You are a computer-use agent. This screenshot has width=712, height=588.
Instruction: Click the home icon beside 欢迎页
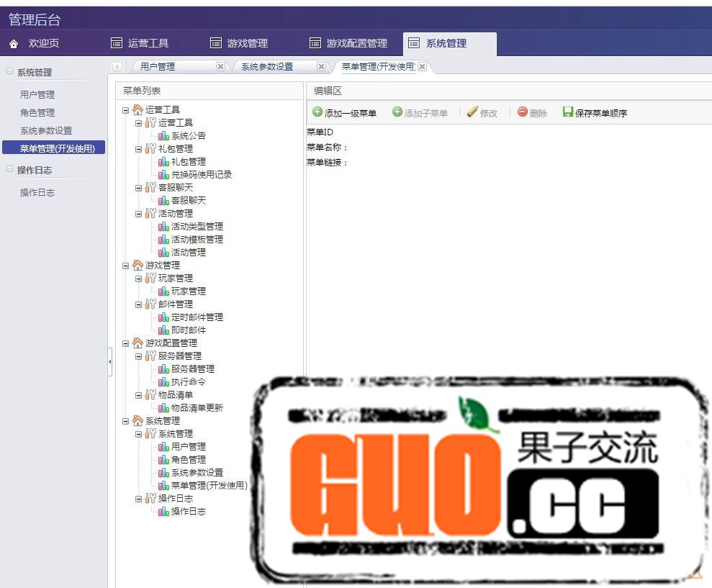tap(14, 44)
